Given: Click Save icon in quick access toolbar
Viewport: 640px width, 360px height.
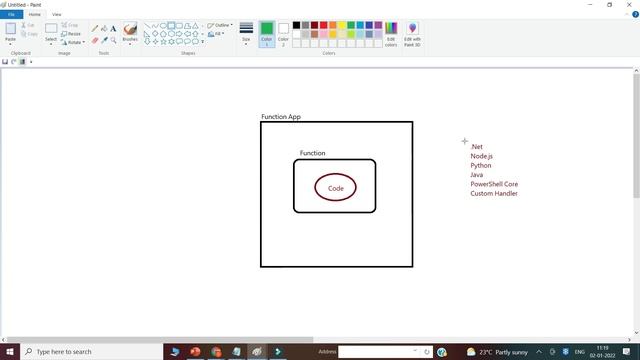Looking at the screenshot, I should pos(5,62).
